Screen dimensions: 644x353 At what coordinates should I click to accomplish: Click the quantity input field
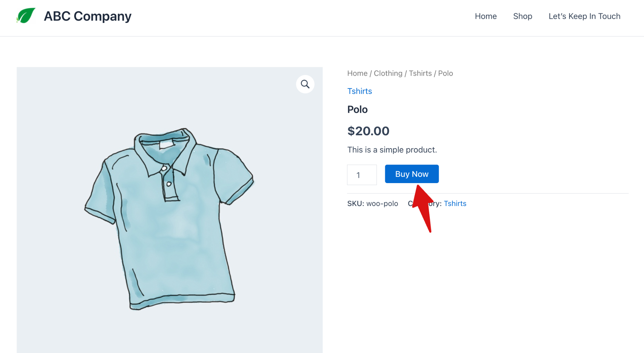(x=362, y=175)
